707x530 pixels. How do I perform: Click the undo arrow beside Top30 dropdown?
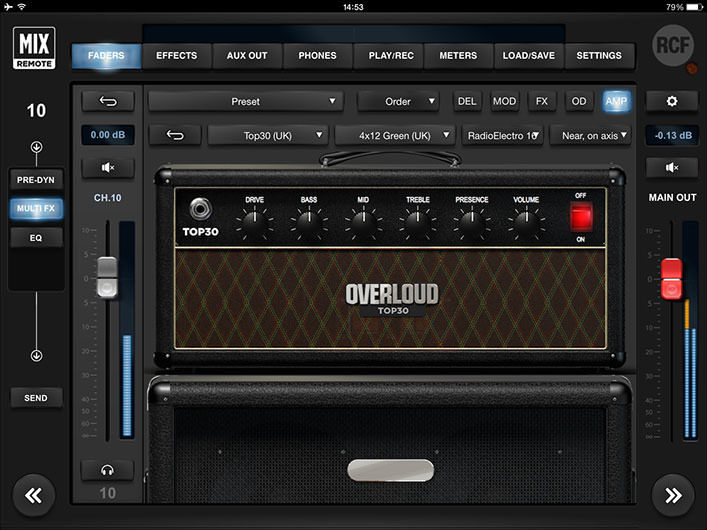[x=176, y=135]
